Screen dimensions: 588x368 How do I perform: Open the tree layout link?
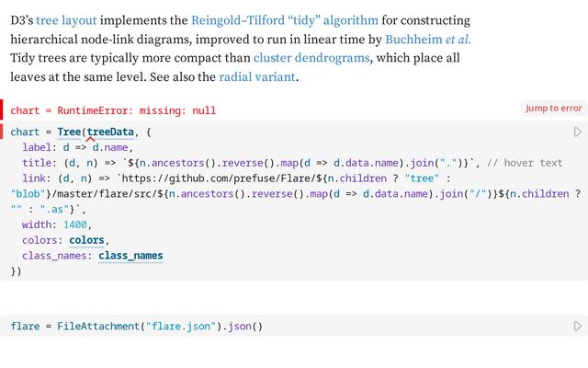(66, 20)
